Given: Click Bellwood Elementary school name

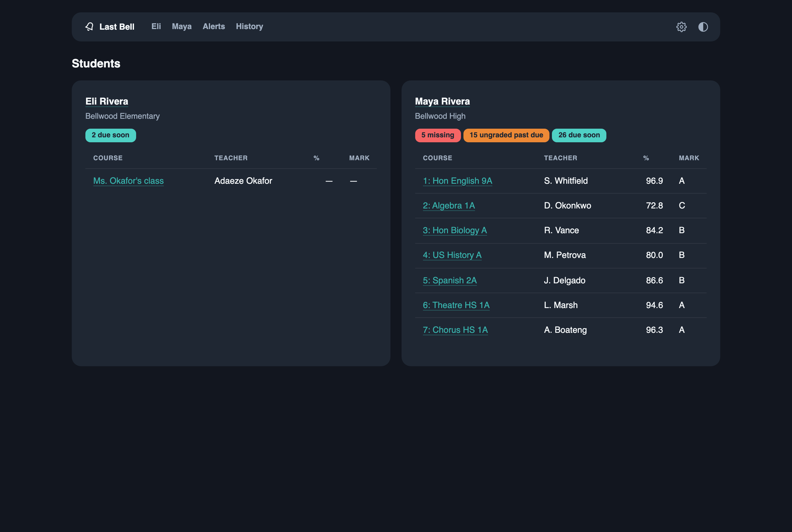Looking at the screenshot, I should 123,116.
